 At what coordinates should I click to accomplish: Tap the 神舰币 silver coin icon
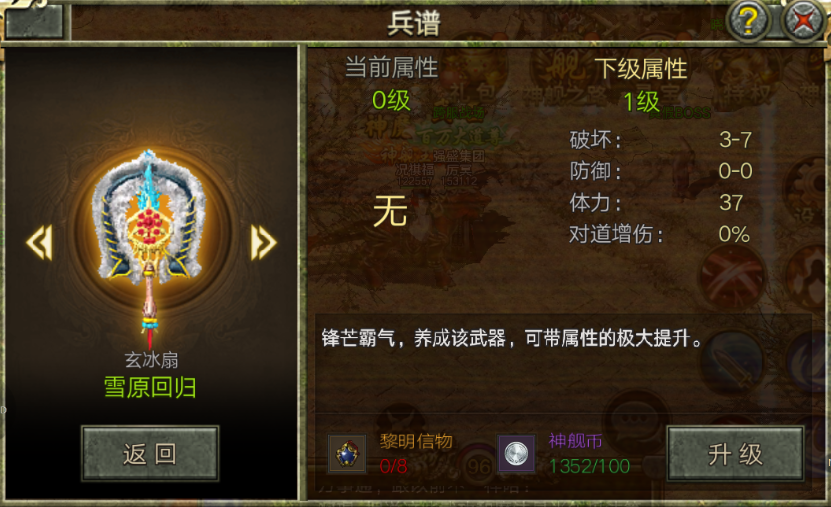[x=516, y=454]
